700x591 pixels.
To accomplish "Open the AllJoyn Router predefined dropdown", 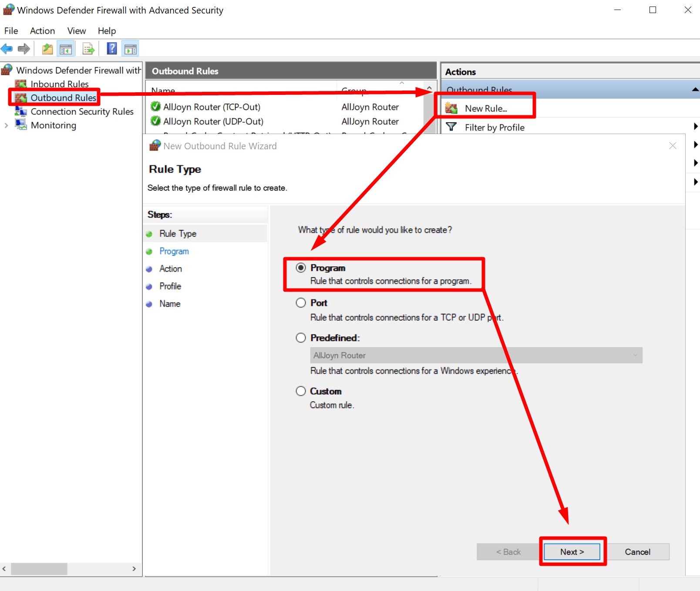I will 476,356.
